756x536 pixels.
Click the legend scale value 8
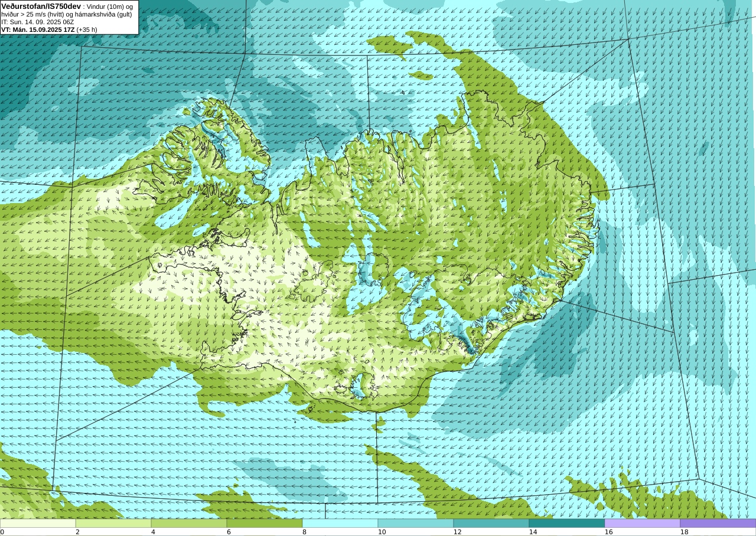[304, 532]
